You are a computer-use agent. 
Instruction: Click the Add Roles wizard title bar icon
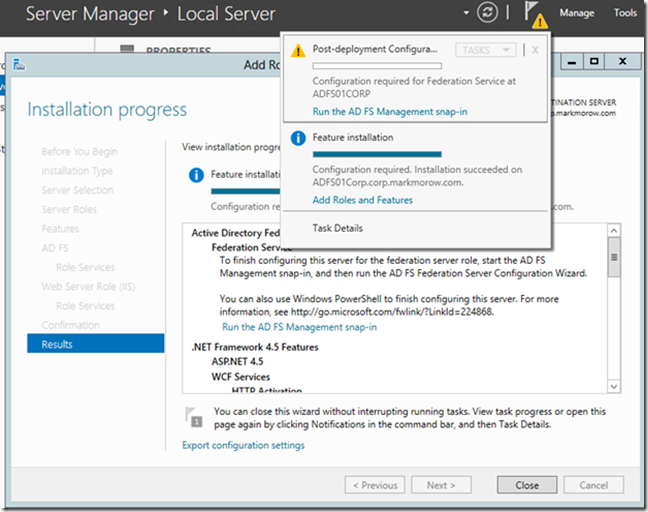coord(19,65)
